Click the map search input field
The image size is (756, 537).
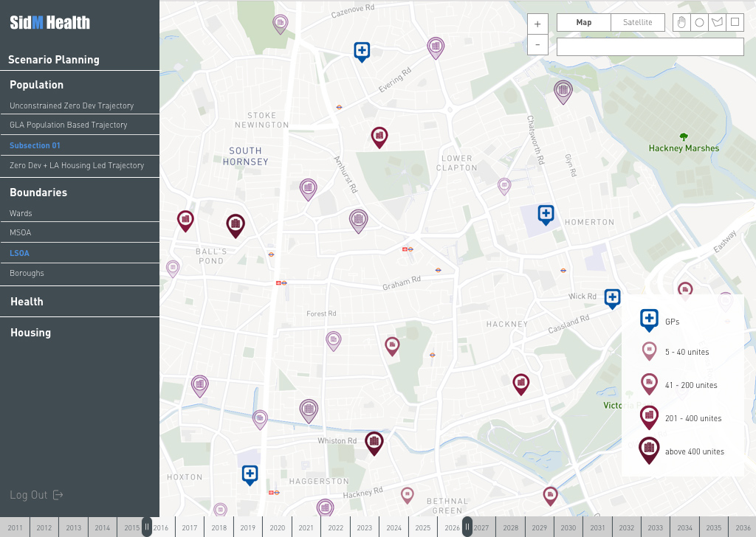point(650,46)
